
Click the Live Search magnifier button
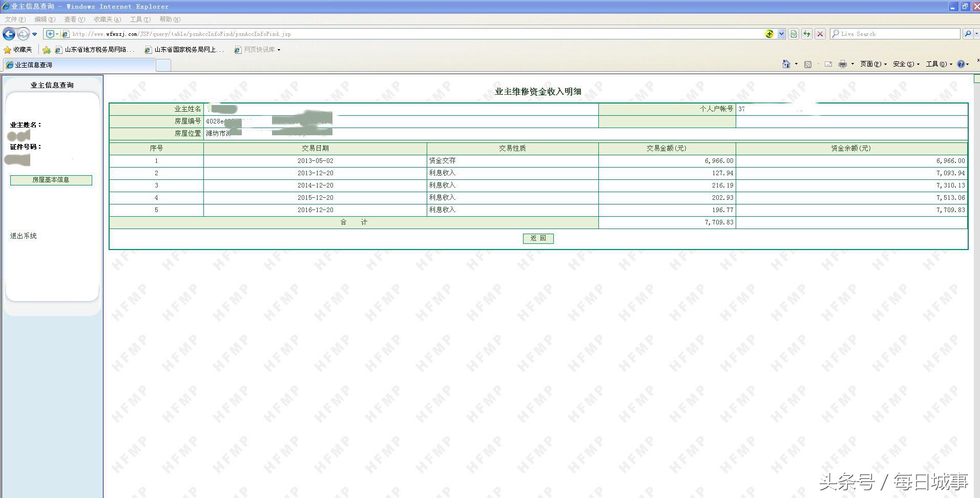967,34
